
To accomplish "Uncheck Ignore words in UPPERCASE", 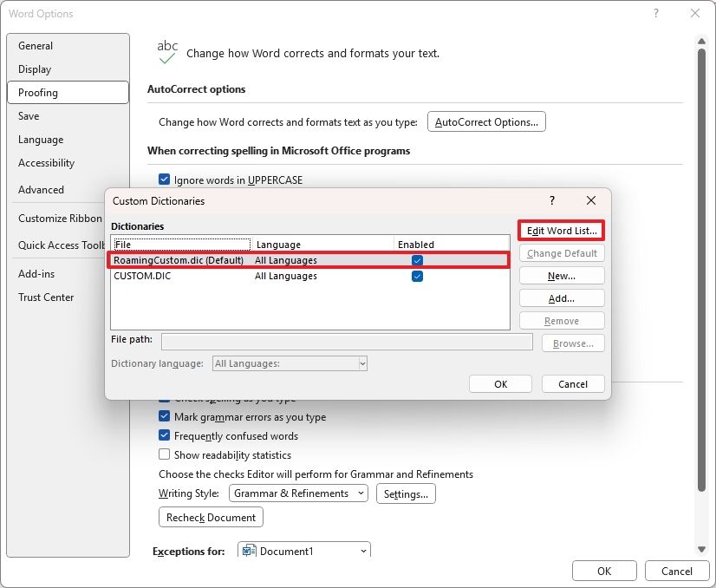I will 164,180.
